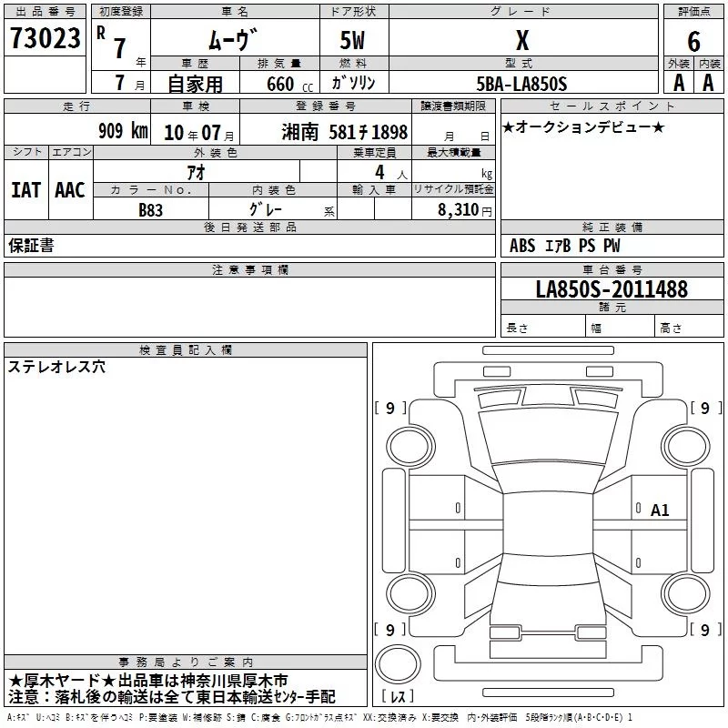Click the shift type IAT
The image size is (728, 728).
coord(25,190)
